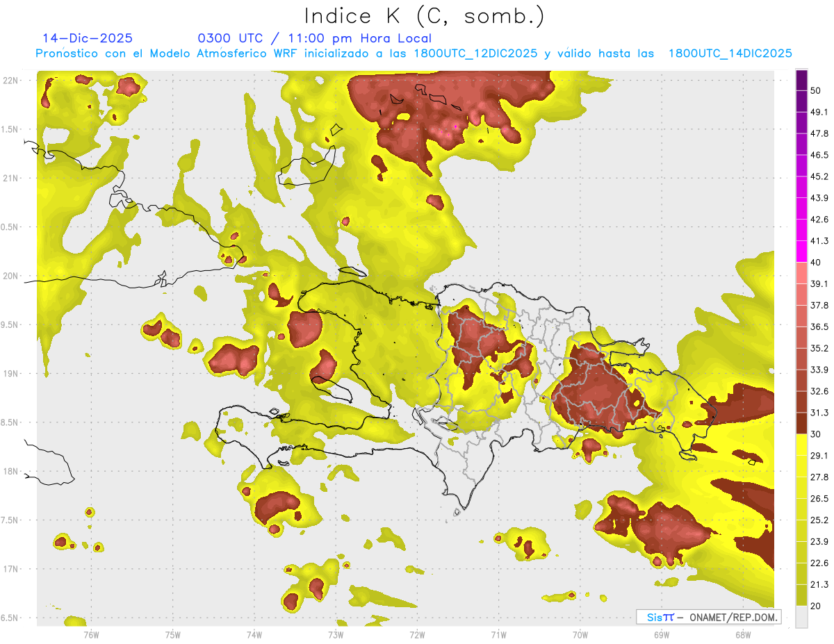Screen dimensions: 834x644
Task: Click the colorbar value "45.2"
Action: (x=819, y=176)
